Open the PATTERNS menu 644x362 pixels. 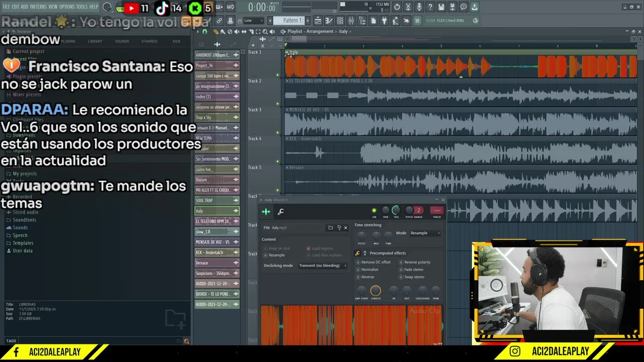[x=38, y=7]
